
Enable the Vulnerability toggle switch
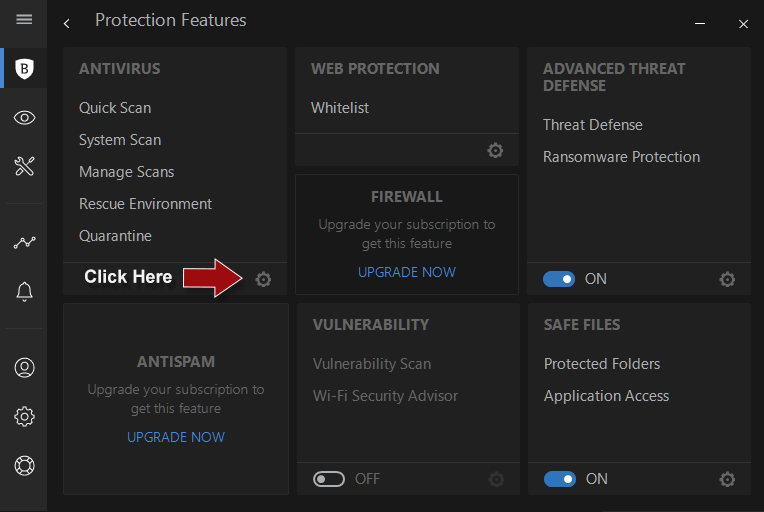(x=329, y=479)
